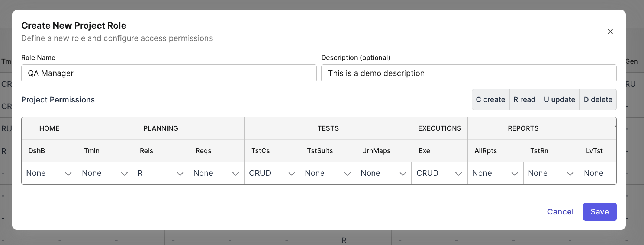644x245 pixels.
Task: Open the Rels permission dropdown
Action: (161, 173)
